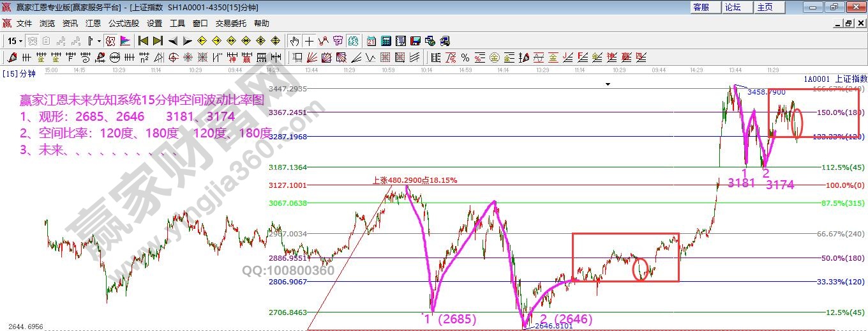The image size is (868, 331).
Task: Open the 15-minute period dropdown
Action: [x=14, y=41]
